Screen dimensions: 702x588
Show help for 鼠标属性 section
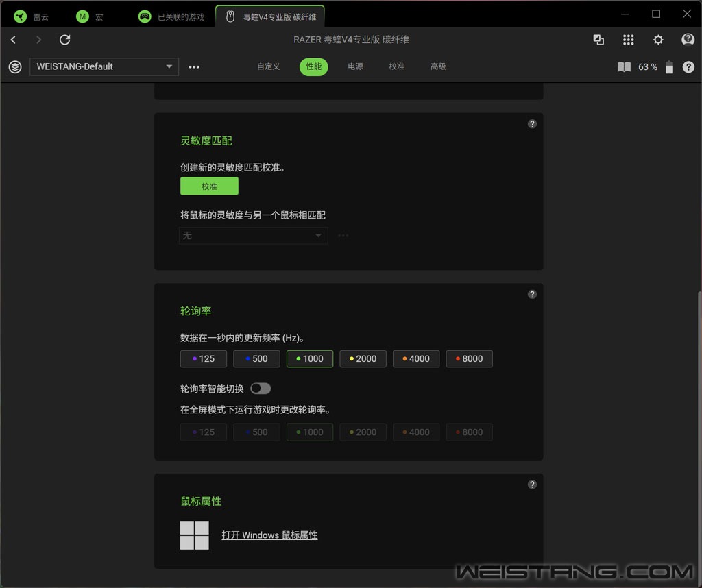[x=532, y=485]
